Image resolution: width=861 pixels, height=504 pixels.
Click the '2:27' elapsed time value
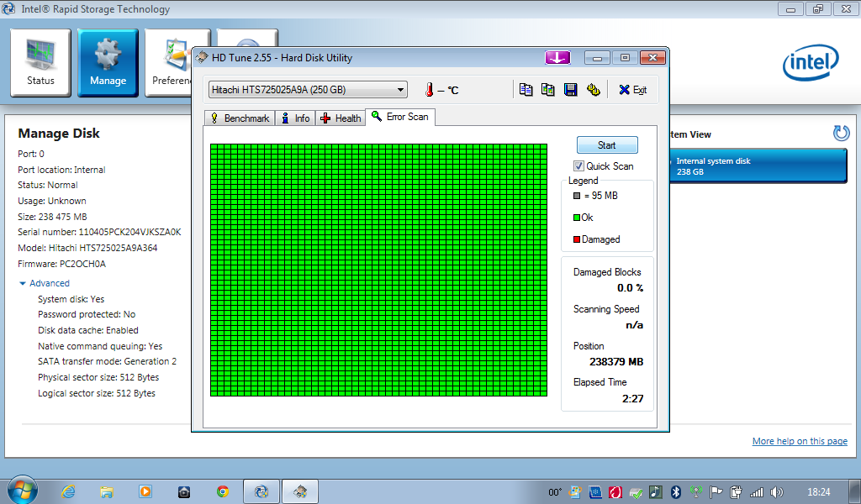click(632, 399)
